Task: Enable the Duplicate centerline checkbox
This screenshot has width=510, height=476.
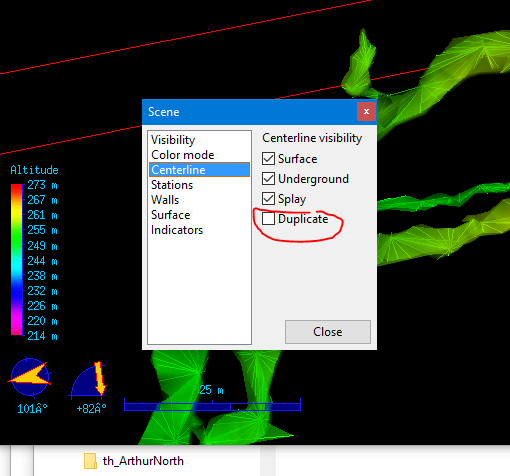Action: 268,219
